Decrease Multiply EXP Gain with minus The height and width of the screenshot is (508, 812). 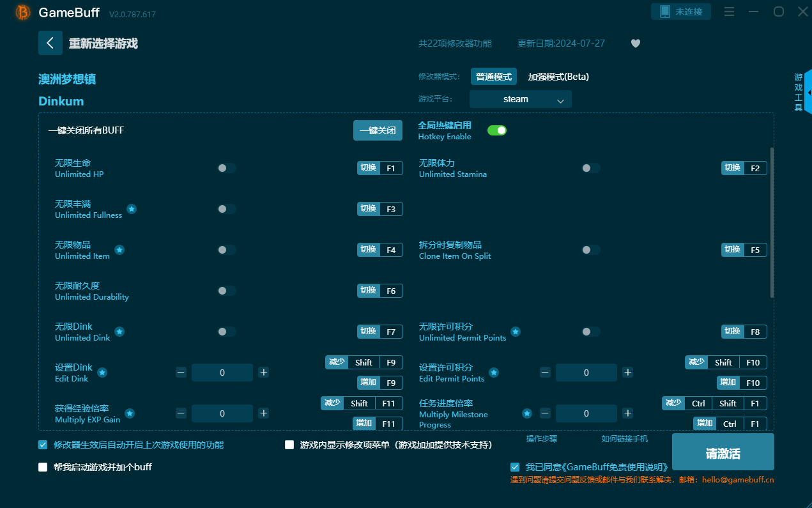(x=181, y=413)
